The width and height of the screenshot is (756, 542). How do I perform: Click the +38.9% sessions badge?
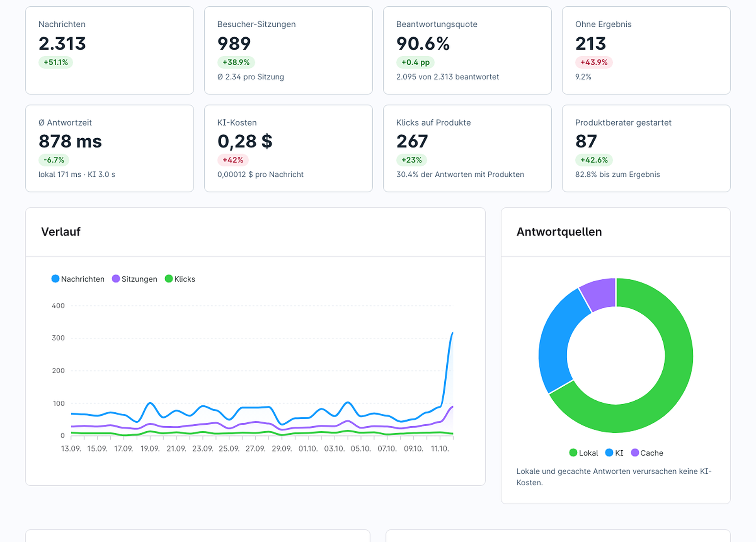[236, 62]
